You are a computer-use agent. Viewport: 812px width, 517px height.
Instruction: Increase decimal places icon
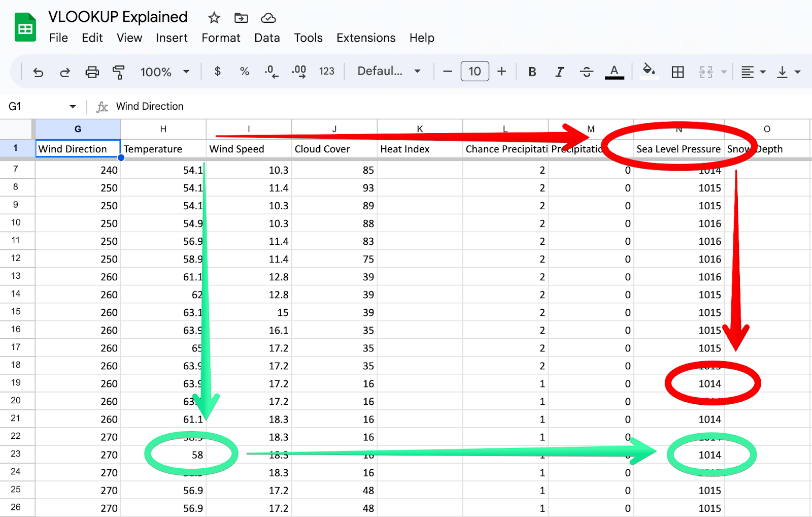[x=299, y=72]
